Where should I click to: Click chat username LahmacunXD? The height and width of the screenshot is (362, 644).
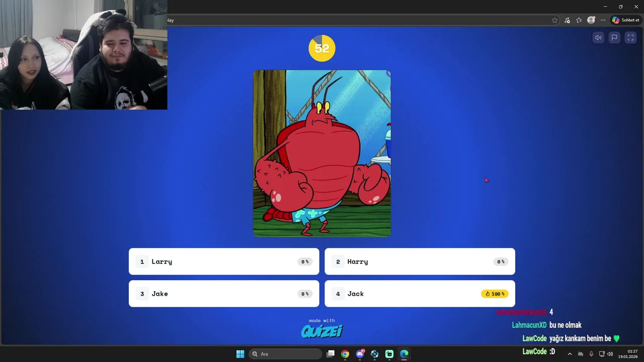(x=529, y=325)
